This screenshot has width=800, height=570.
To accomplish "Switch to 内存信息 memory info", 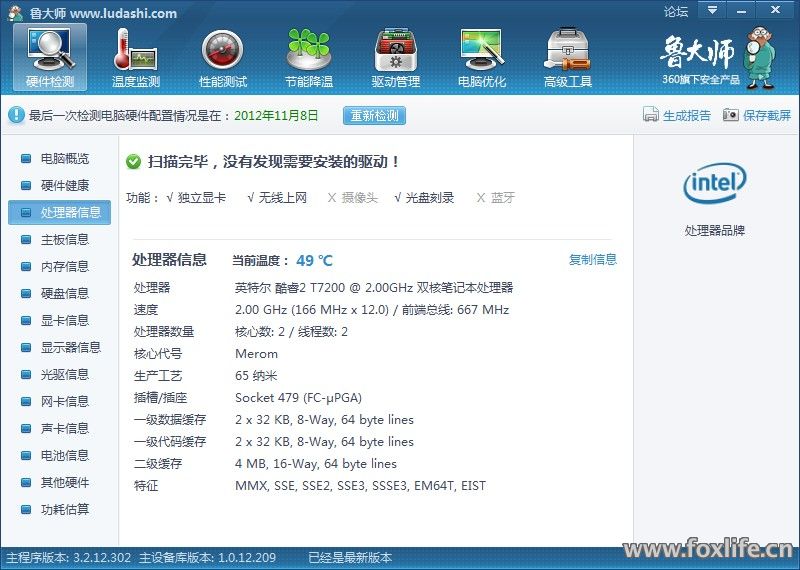I will pyautogui.click(x=64, y=266).
